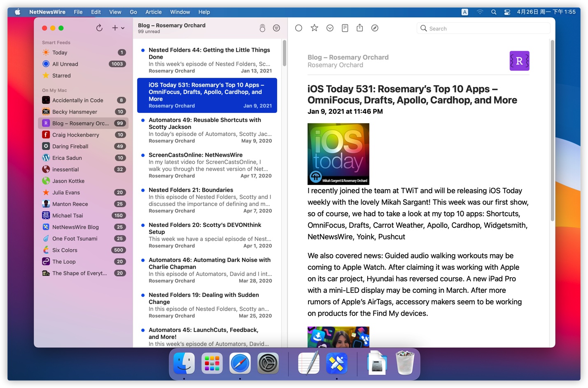
Task: Click the Mark All as Read icon
Action: 262,28
